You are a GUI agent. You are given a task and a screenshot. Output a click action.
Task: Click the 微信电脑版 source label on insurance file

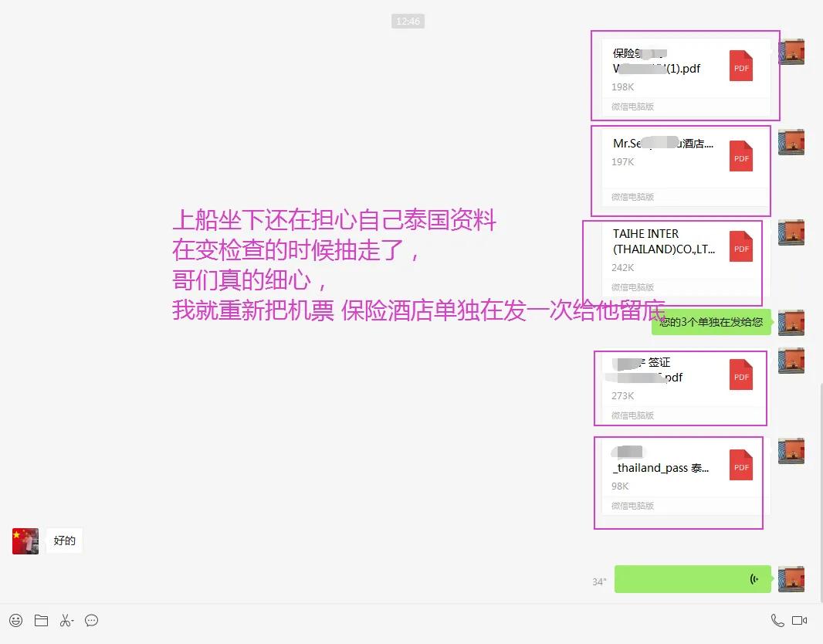[x=632, y=107]
